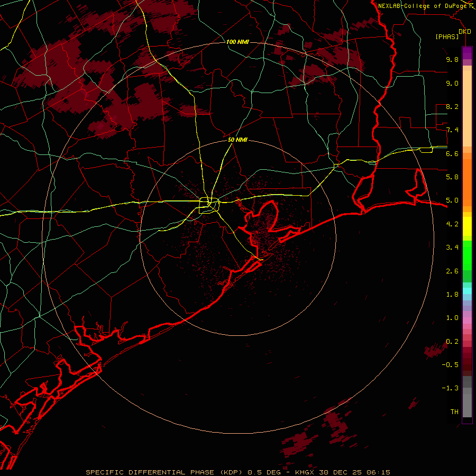Click the [PHAS] legend heading
Screen dimensions: 476x476
tap(447, 37)
